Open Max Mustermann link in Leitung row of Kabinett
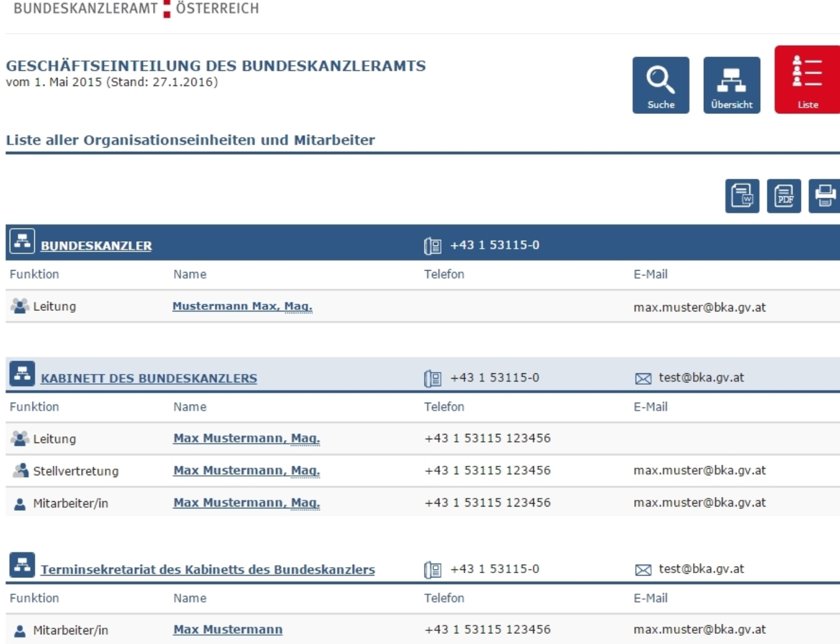Screen dimensions: 840x644 [247, 438]
